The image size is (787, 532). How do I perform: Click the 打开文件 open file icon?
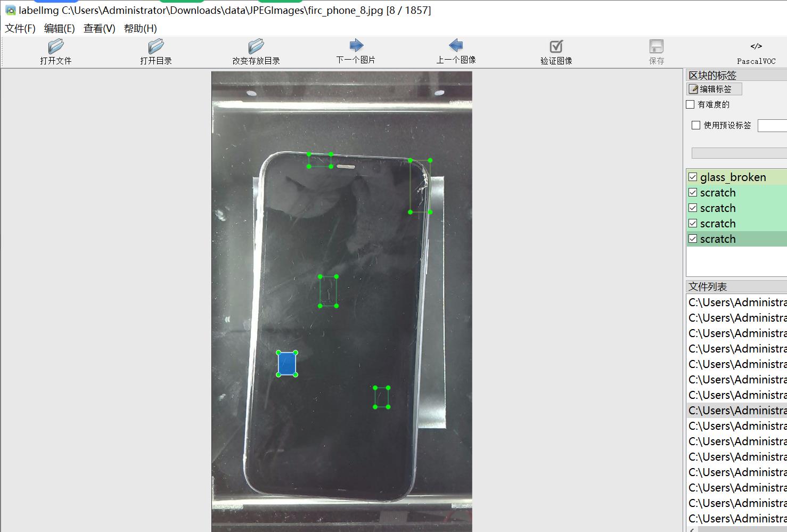pyautogui.click(x=55, y=46)
